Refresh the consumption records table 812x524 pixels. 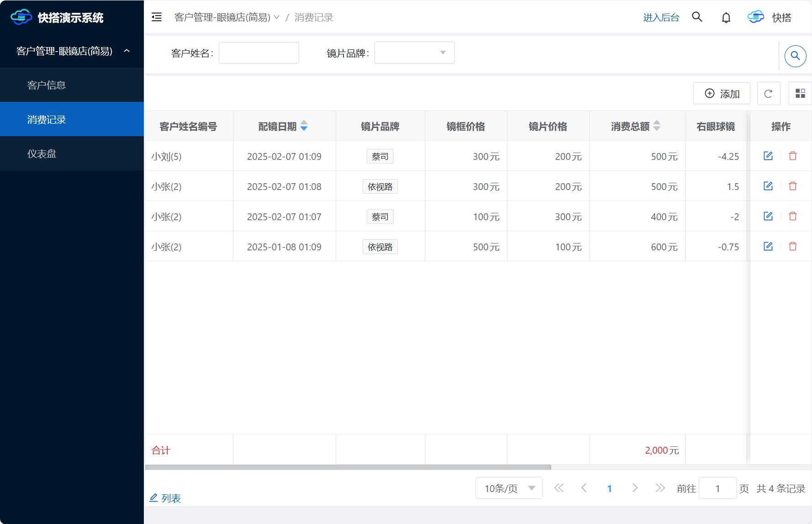[x=768, y=94]
